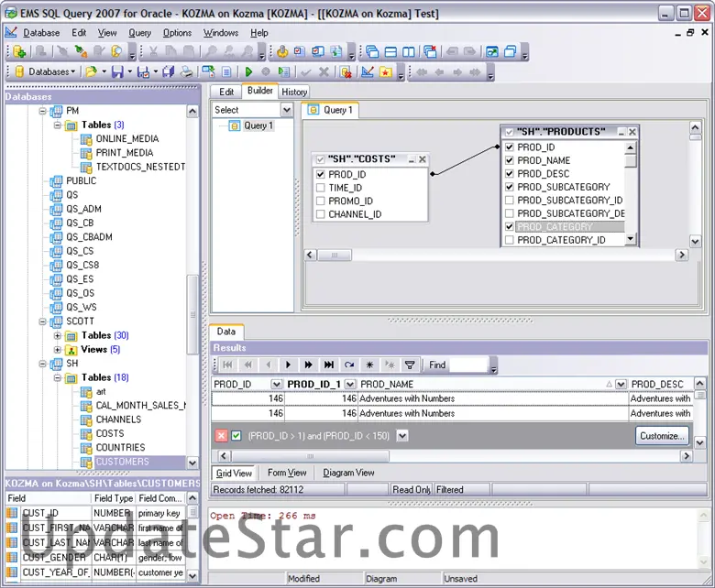The width and height of the screenshot is (715, 588).
Task: Click the export data icon next to Execute
Action: pyautogui.click(x=284, y=72)
